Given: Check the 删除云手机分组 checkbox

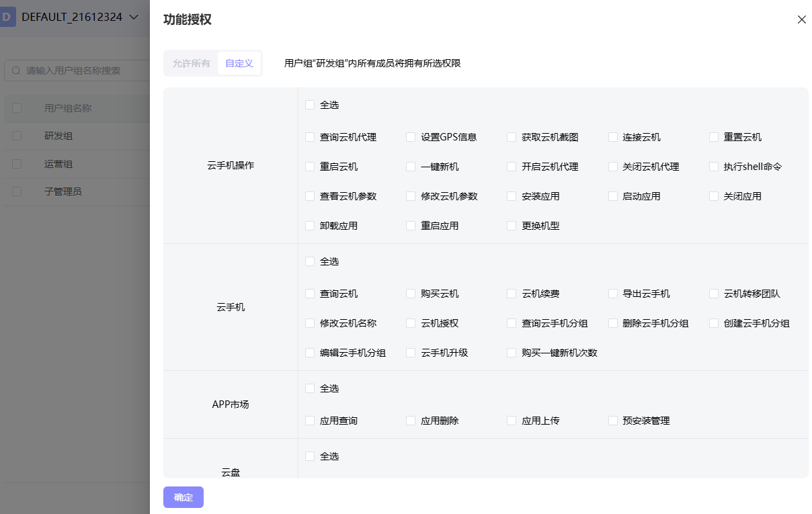Looking at the screenshot, I should [613, 323].
